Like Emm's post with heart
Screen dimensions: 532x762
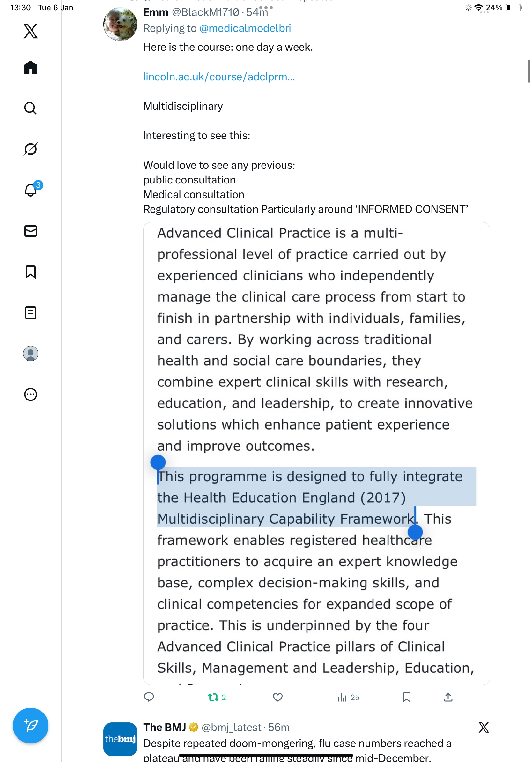click(277, 697)
